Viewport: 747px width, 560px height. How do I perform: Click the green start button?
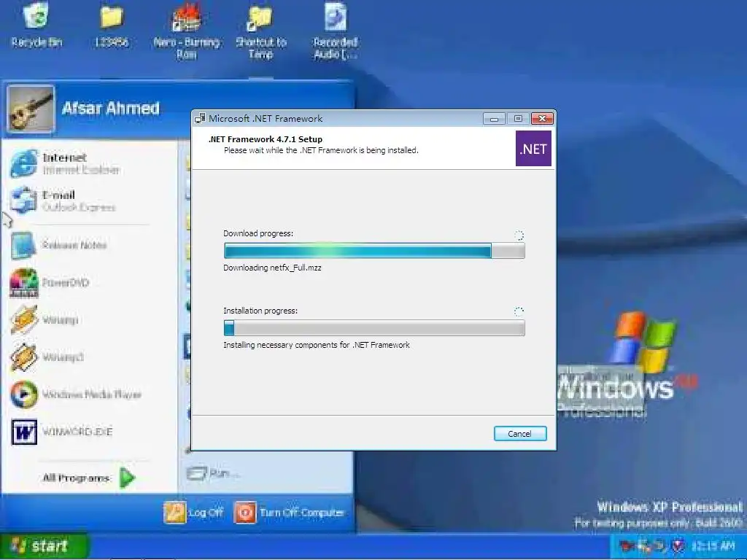(44, 546)
